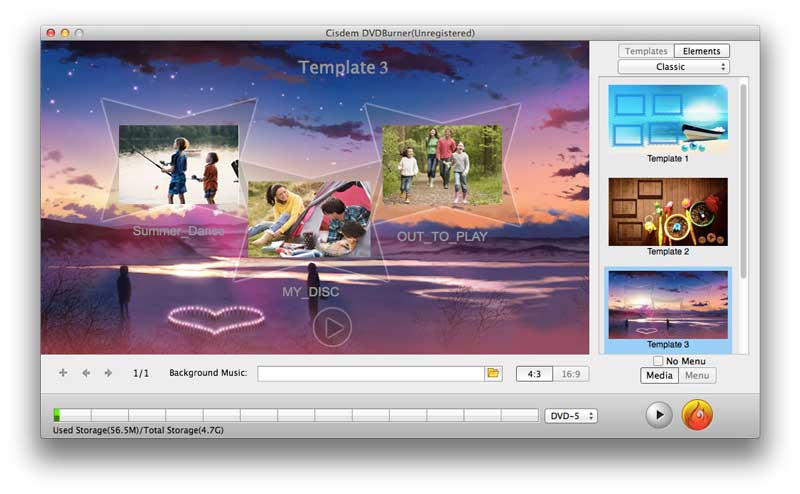Go to next menu page arrow
800x494 pixels.
(108, 373)
